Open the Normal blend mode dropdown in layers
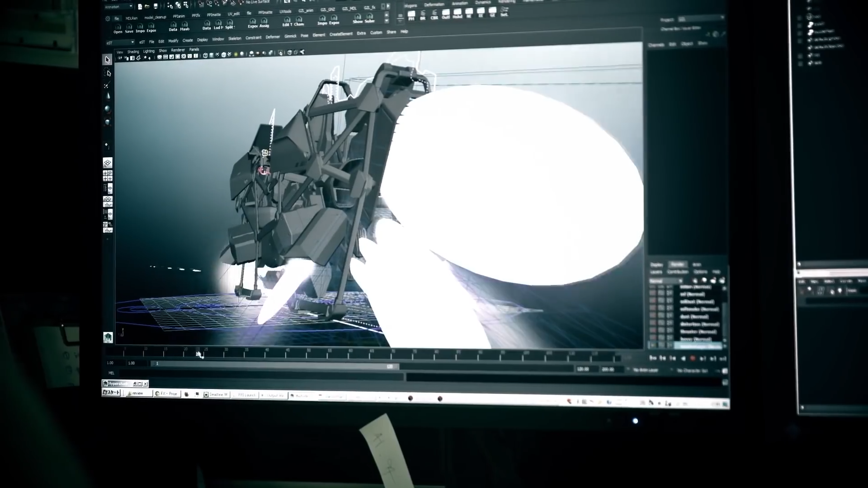Screen dimensions: 868x488 (x=665, y=281)
